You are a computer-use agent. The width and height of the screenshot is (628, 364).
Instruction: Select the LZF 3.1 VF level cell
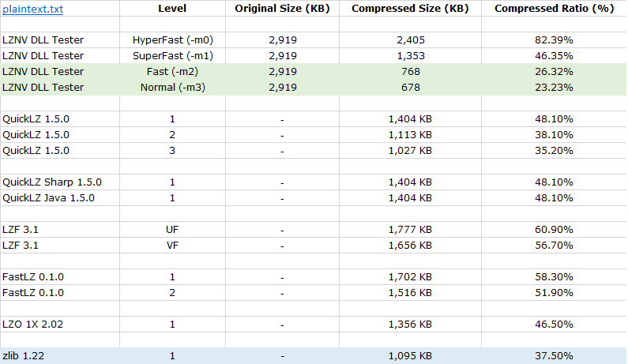[172, 245]
